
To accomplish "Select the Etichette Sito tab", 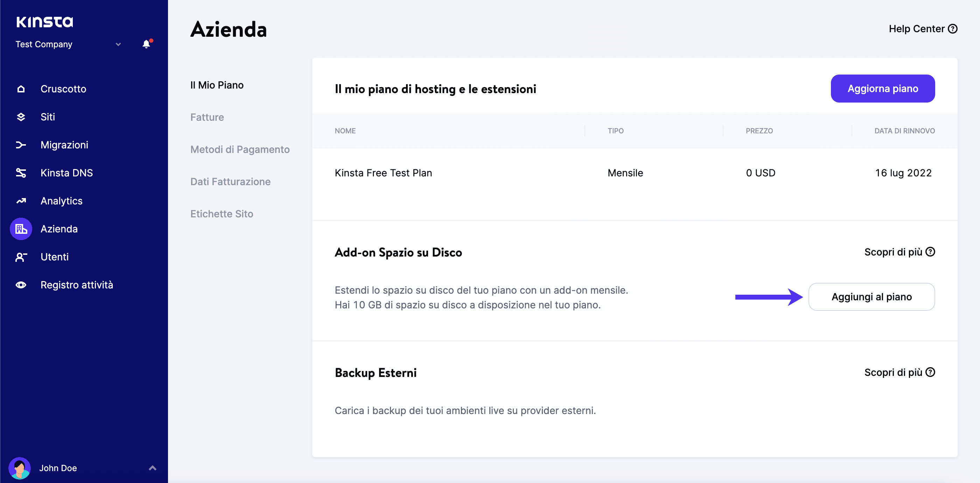I will (222, 214).
